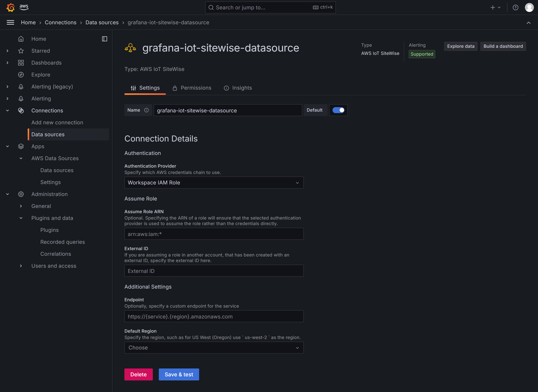Image resolution: width=538 pixels, height=392 pixels.
Task: Click the Search or jump to box
Action: [x=270, y=7]
